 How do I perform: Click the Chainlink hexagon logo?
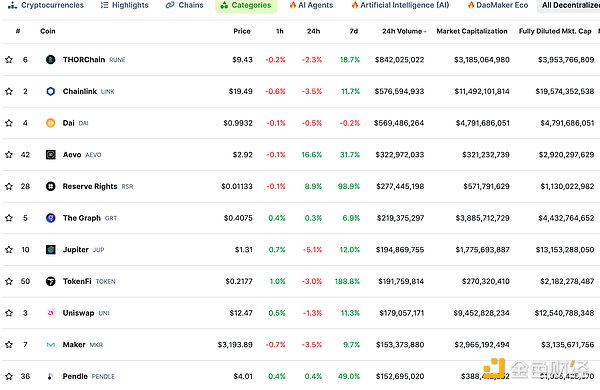[x=51, y=91]
